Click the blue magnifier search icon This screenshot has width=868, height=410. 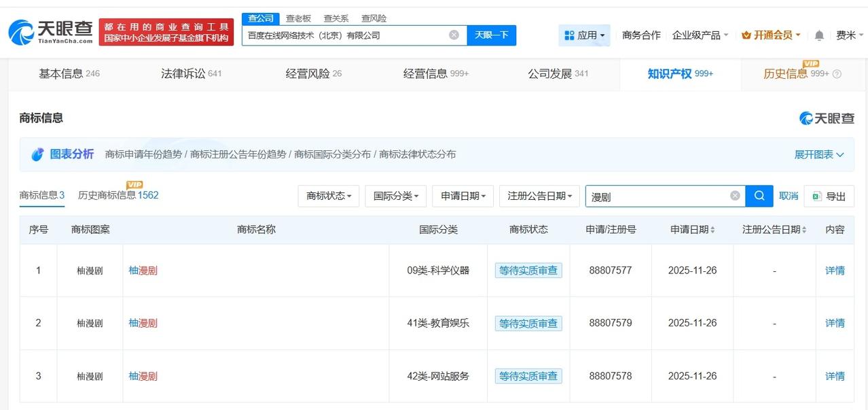coord(759,196)
